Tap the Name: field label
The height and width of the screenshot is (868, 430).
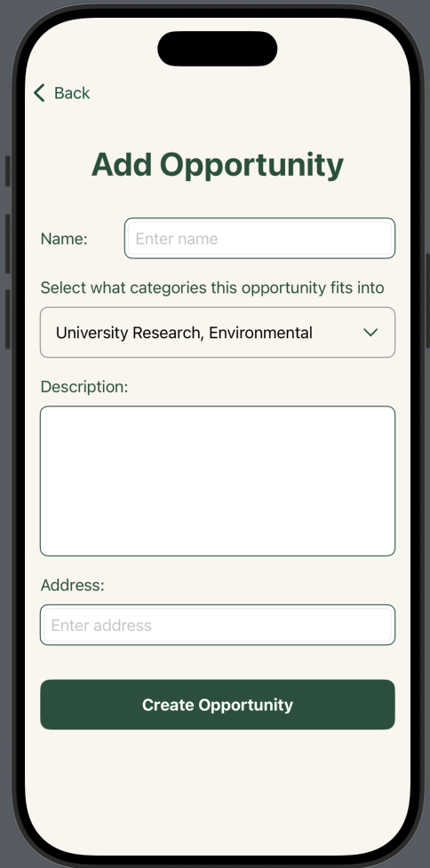(64, 239)
